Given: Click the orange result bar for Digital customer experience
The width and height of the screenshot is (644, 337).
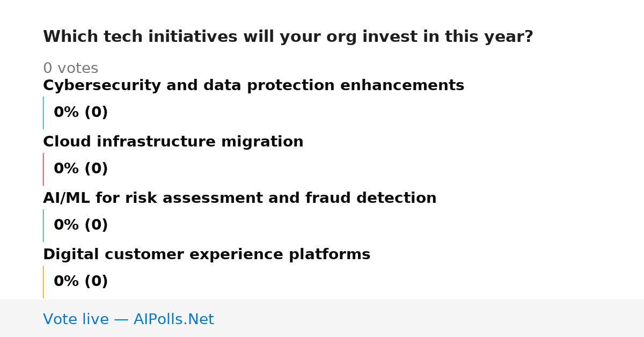Looking at the screenshot, I should [x=43, y=282].
